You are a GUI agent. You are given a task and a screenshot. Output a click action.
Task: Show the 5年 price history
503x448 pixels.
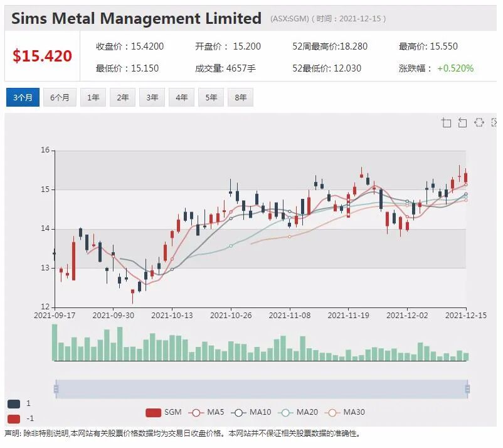coord(211,97)
